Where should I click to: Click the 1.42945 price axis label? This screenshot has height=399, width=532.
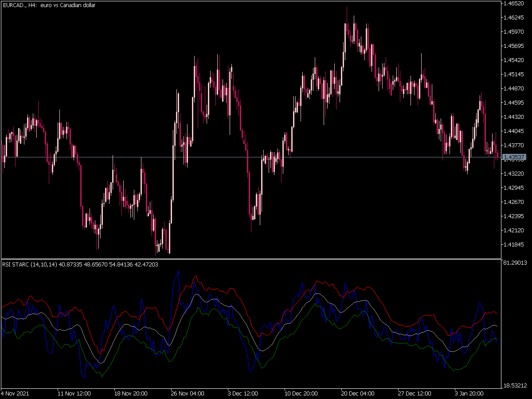point(515,188)
